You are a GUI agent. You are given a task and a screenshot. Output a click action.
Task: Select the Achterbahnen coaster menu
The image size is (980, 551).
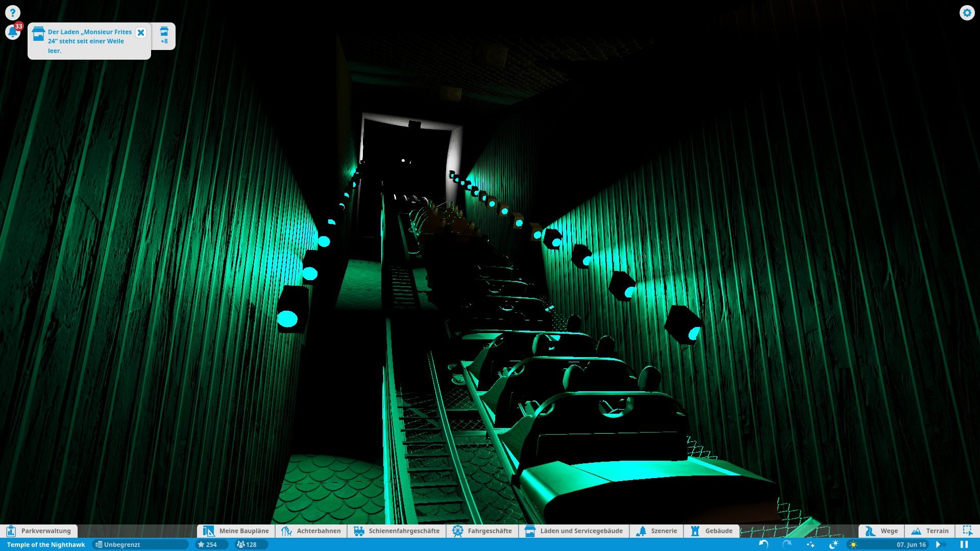tap(311, 531)
